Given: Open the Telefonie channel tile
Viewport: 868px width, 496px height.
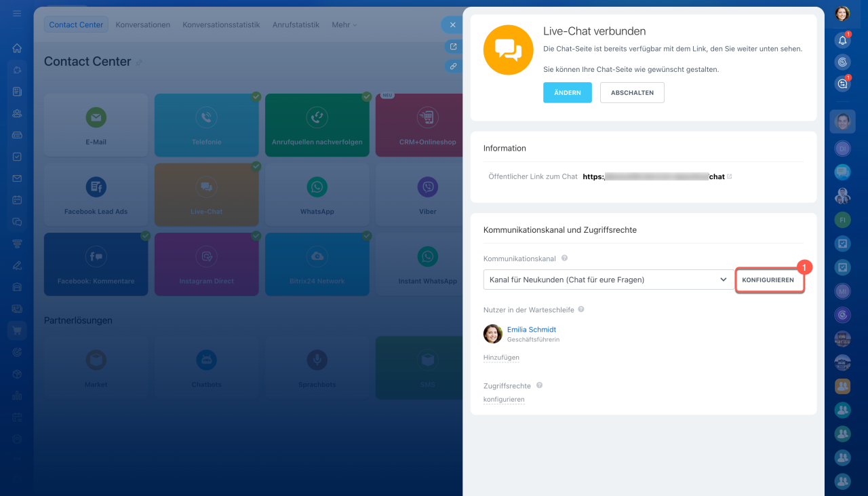Looking at the screenshot, I should (206, 125).
